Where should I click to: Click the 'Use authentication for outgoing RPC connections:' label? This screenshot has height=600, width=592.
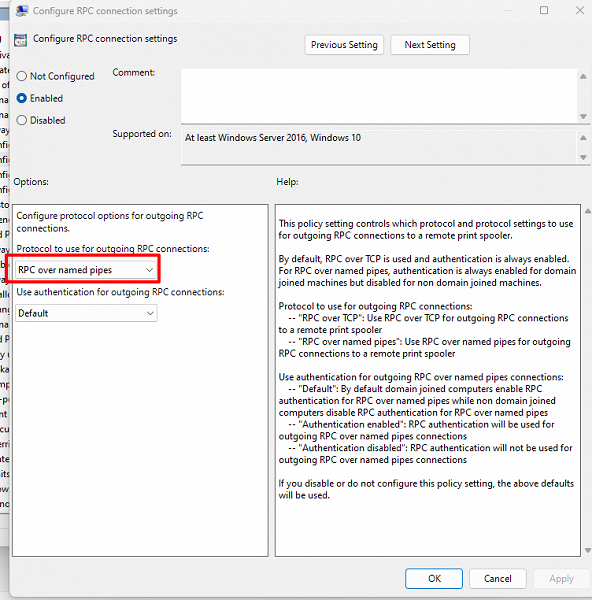tap(120, 292)
